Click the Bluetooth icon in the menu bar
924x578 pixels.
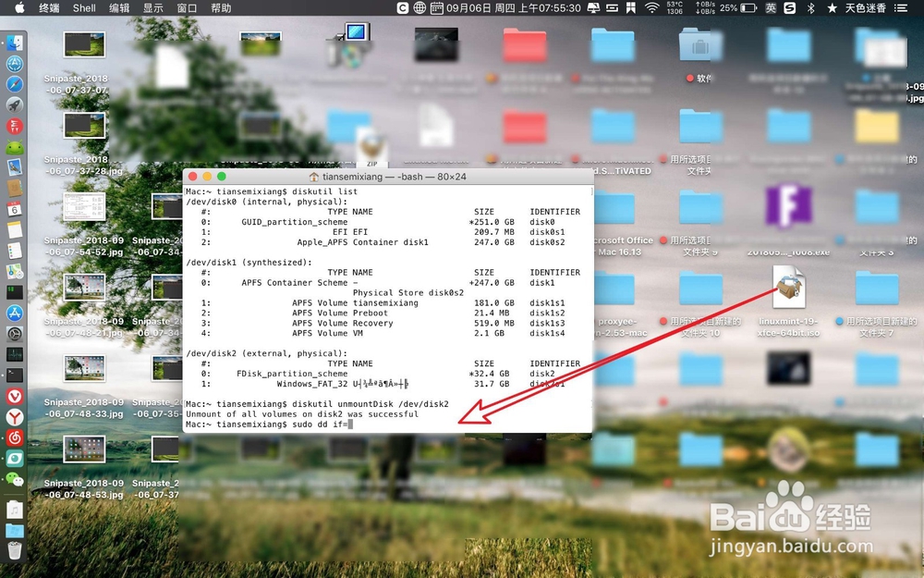pyautogui.click(x=811, y=7)
